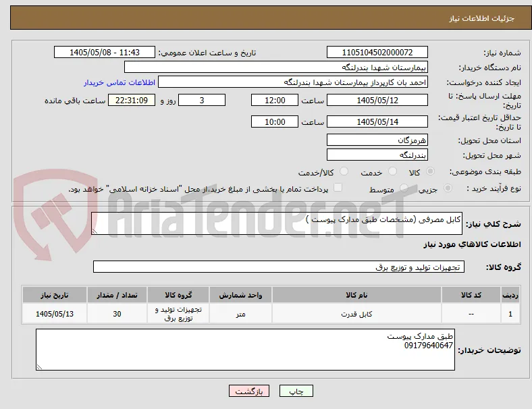Click the واحد شمارش column header

click(x=240, y=295)
